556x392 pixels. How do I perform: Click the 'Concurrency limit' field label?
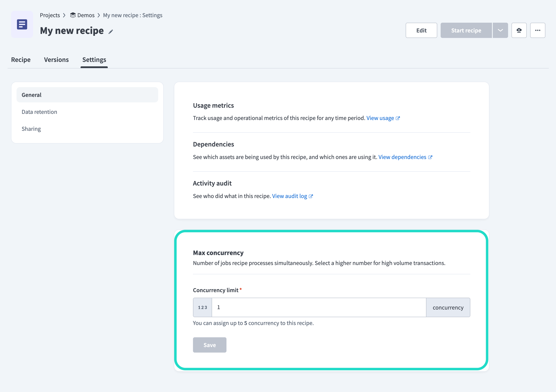coord(216,290)
